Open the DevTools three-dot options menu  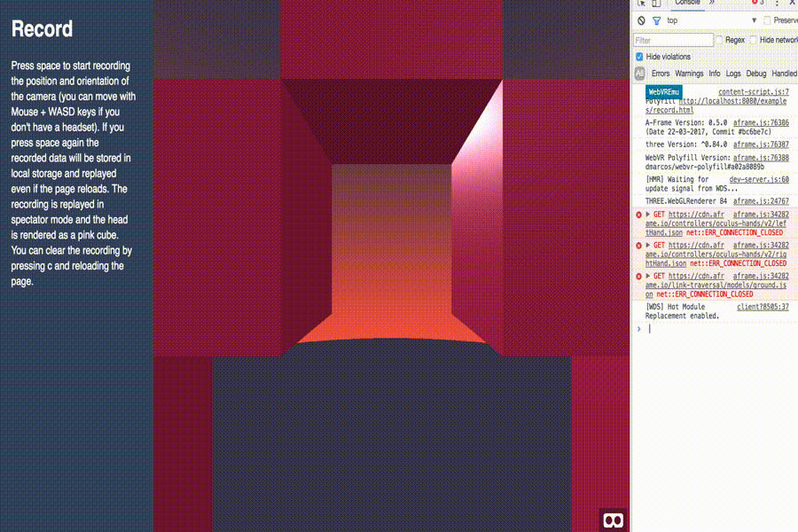pos(777,3)
